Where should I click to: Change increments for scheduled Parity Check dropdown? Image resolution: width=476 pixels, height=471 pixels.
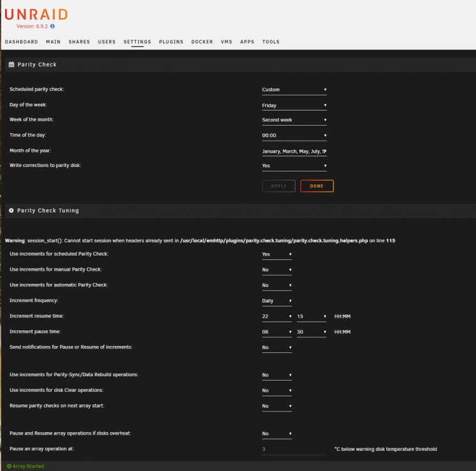[x=277, y=254]
